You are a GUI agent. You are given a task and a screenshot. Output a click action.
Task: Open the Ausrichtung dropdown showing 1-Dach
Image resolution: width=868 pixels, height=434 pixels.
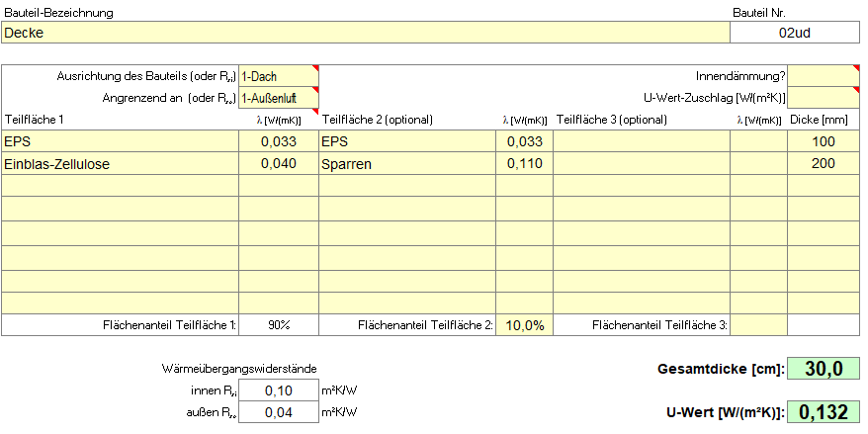(x=280, y=76)
